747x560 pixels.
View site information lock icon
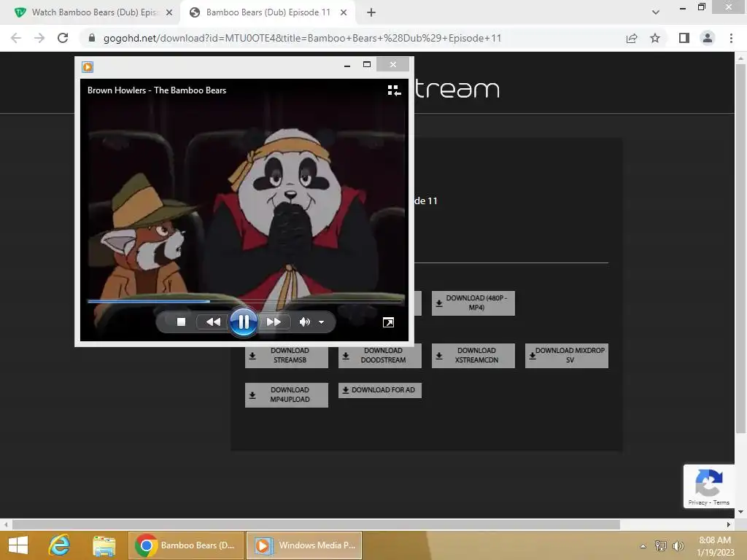(92, 38)
